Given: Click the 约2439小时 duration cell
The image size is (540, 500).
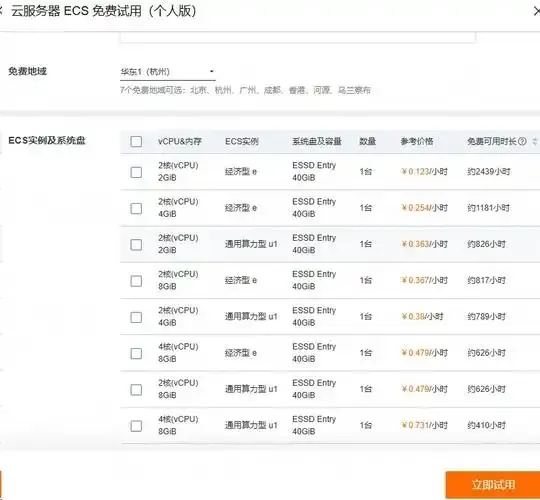Looking at the screenshot, I should 488,171.
